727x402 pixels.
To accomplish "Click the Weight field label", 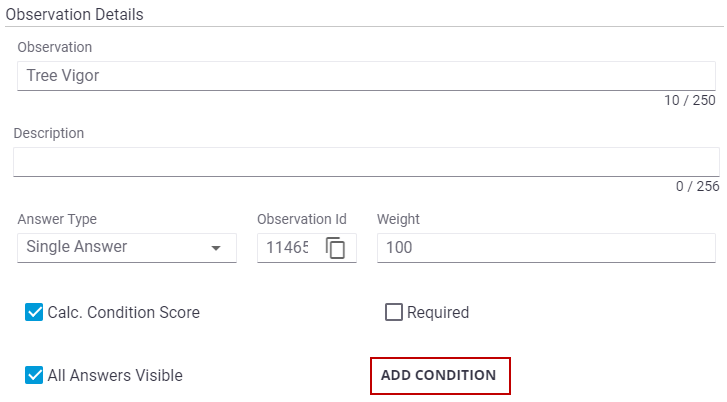I will 398,220.
